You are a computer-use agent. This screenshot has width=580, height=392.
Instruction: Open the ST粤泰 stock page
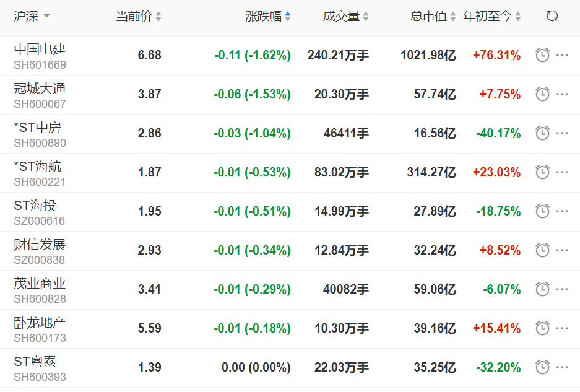[x=35, y=362]
